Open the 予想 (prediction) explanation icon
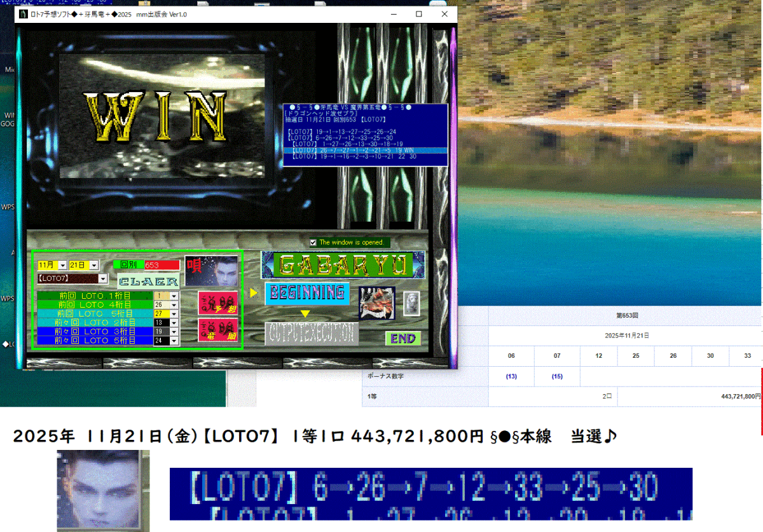The height and width of the screenshot is (532, 763). click(218, 304)
